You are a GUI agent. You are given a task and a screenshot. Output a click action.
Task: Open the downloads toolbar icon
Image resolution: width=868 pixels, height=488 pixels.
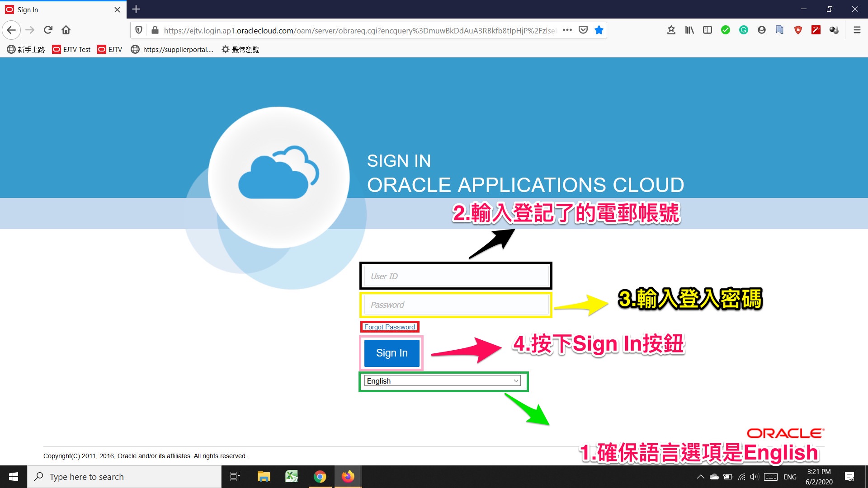671,30
